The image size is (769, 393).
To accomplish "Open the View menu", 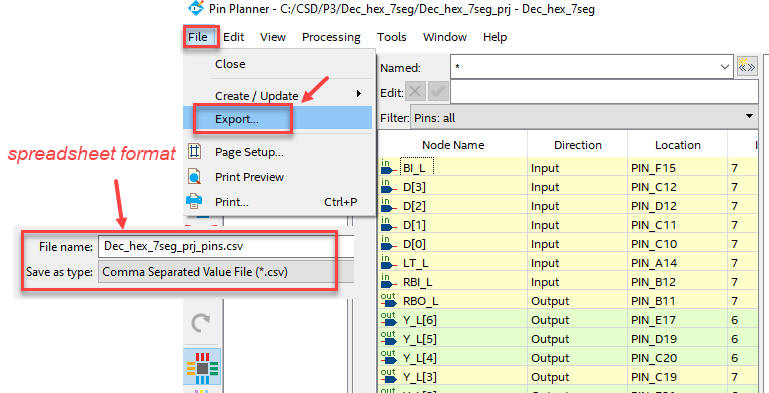I will (273, 37).
